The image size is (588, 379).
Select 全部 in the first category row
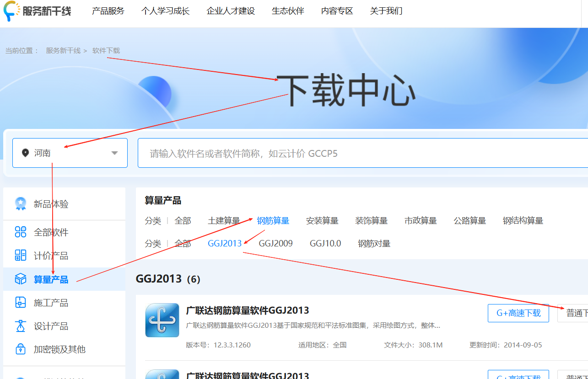[183, 221]
